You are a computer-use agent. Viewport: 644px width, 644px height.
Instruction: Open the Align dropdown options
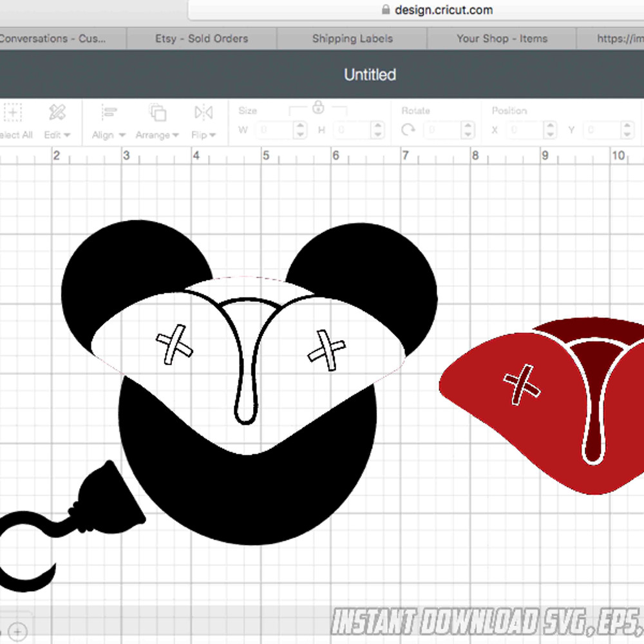coord(108,135)
